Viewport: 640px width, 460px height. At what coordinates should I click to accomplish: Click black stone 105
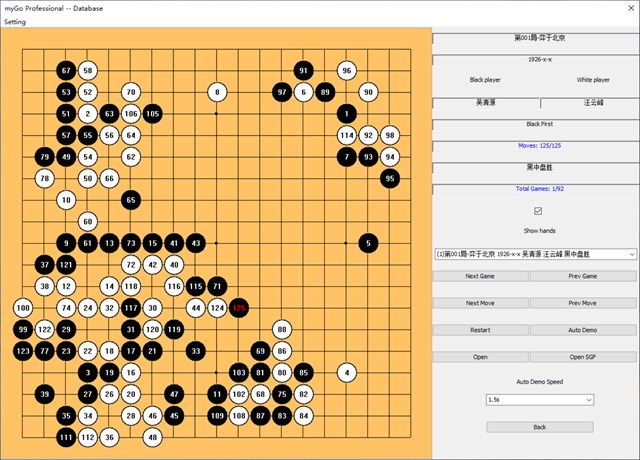coord(152,114)
